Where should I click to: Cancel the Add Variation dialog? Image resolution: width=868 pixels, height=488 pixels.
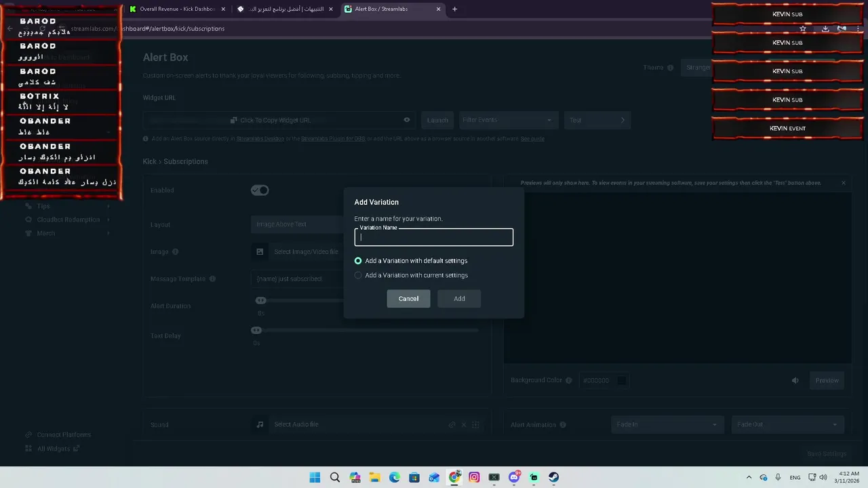[x=408, y=299]
